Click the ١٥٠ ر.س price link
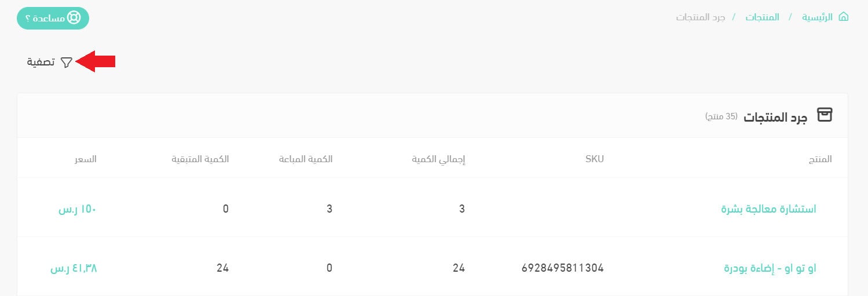868x296 pixels. click(x=78, y=209)
